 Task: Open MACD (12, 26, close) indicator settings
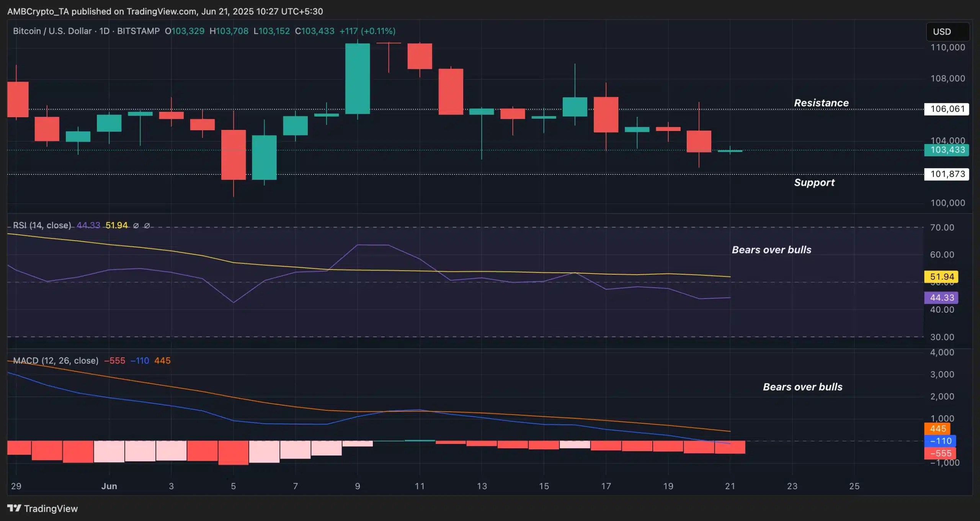(56, 360)
